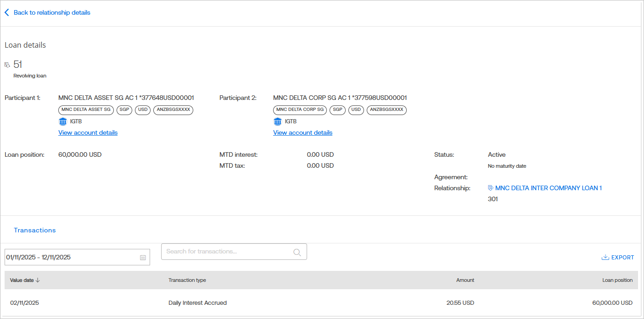The width and height of the screenshot is (644, 319).
Task: Go back to relationship details
Action: pyautogui.click(x=52, y=13)
